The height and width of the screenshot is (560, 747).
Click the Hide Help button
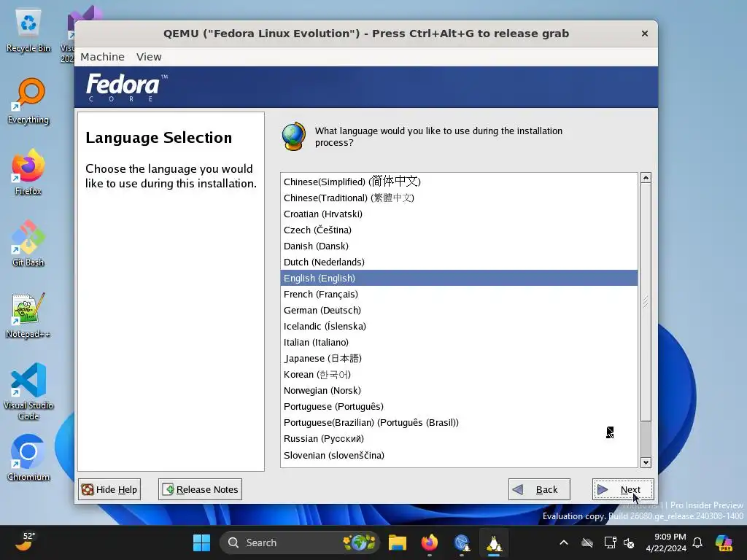click(x=109, y=489)
